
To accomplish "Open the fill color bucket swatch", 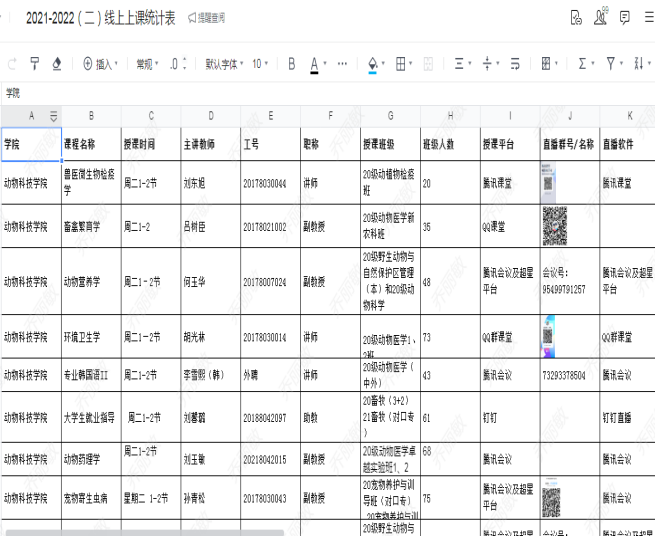I will pos(373,64).
